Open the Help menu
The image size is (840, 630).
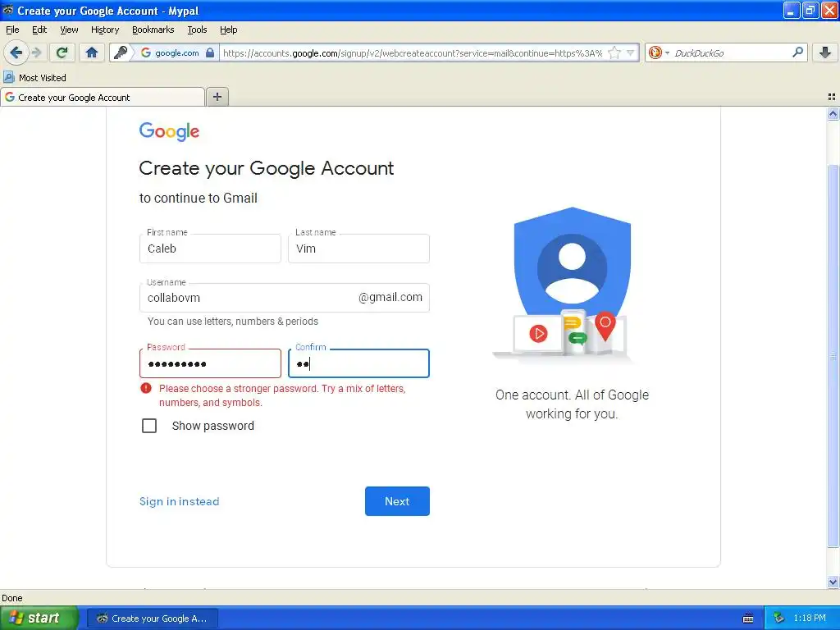[x=228, y=30]
